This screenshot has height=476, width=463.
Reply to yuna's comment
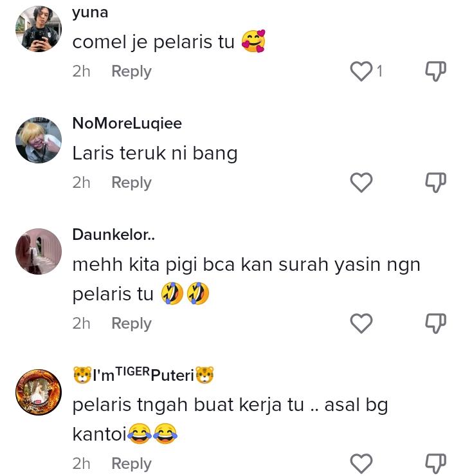click(131, 71)
